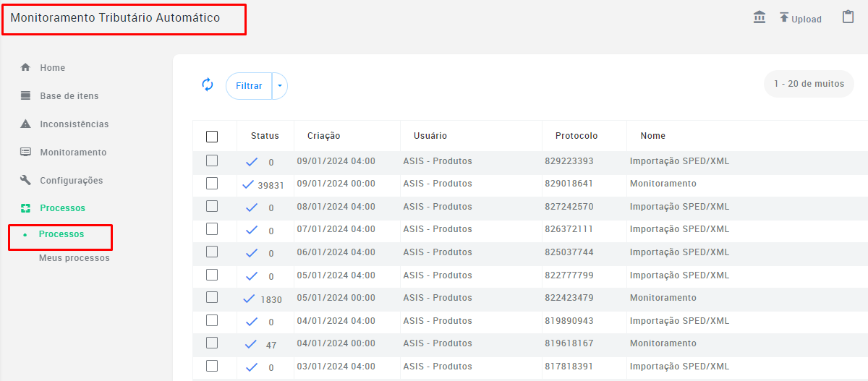
Task: Click protocol number 829018641
Action: tap(569, 184)
